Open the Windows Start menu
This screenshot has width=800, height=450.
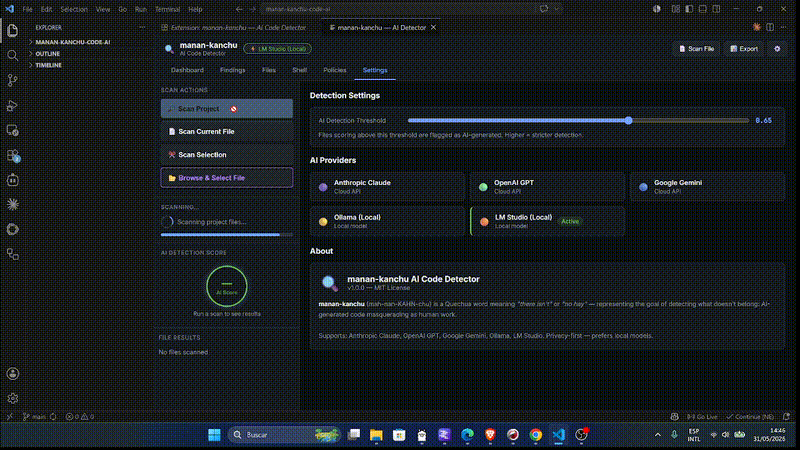coord(214,435)
